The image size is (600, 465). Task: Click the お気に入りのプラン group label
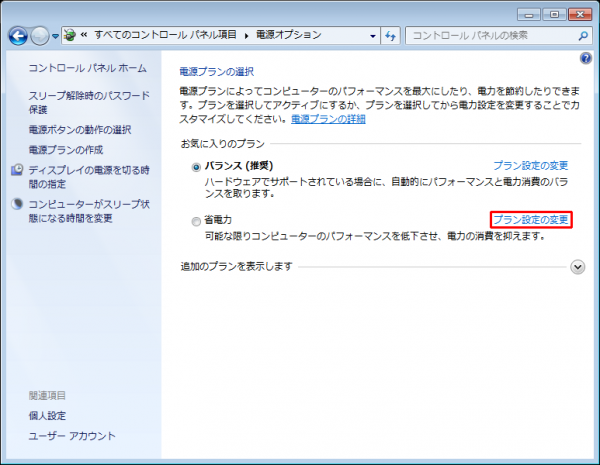click(x=223, y=144)
